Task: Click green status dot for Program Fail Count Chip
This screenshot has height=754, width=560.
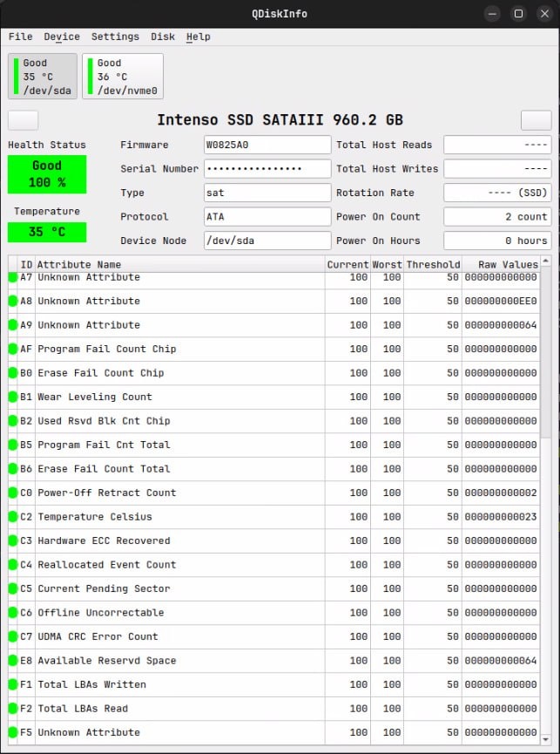Action: click(x=13, y=350)
